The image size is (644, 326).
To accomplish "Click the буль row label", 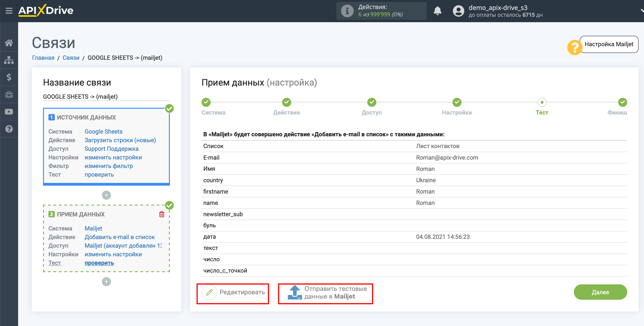I will tap(209, 225).
